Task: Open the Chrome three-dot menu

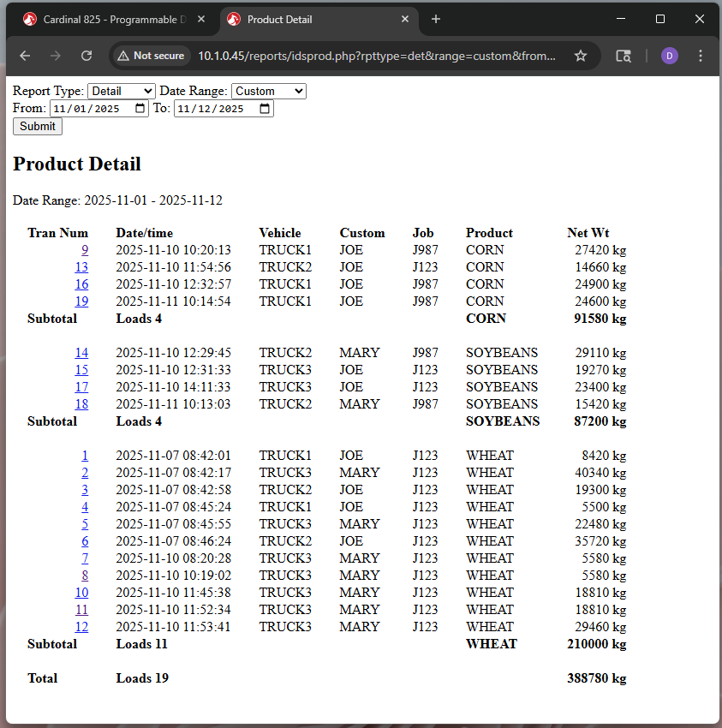Action: [701, 56]
